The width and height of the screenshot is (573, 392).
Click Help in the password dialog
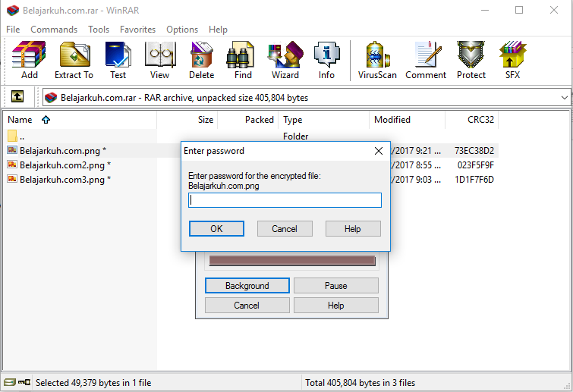click(x=353, y=228)
